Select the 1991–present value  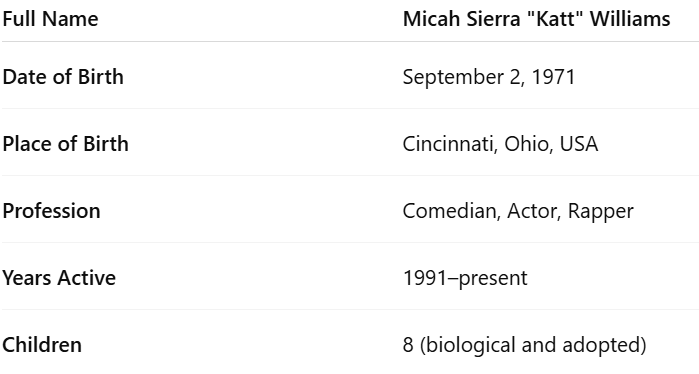[x=465, y=278]
